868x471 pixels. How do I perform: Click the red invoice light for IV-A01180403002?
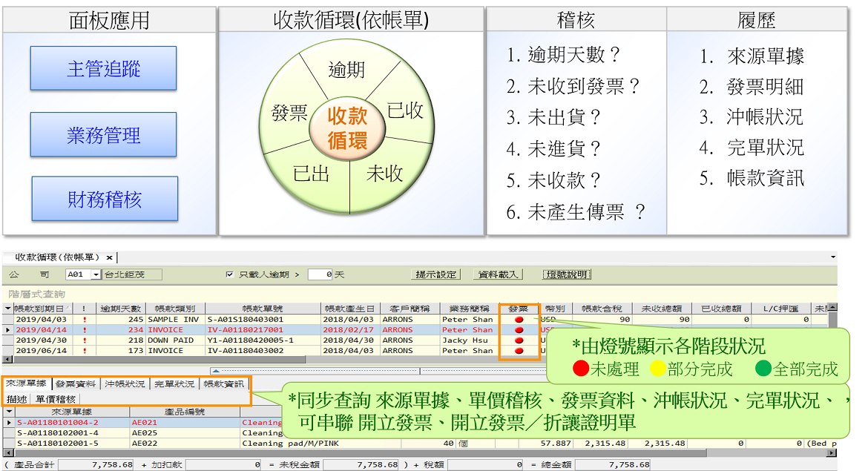(519, 351)
